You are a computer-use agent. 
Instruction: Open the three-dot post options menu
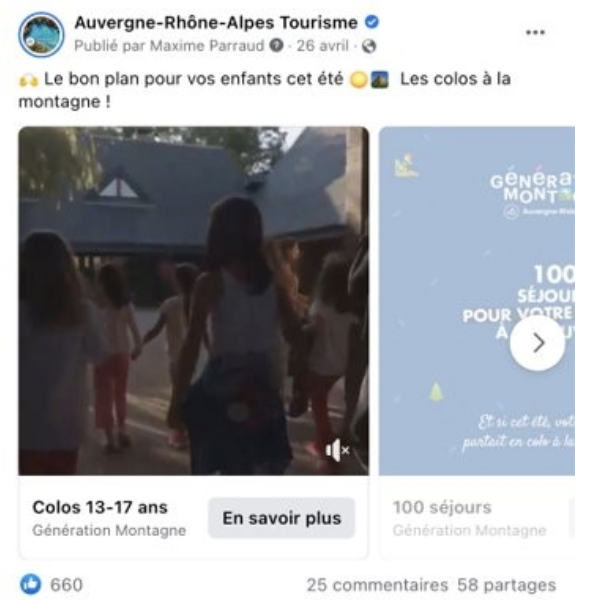535,32
